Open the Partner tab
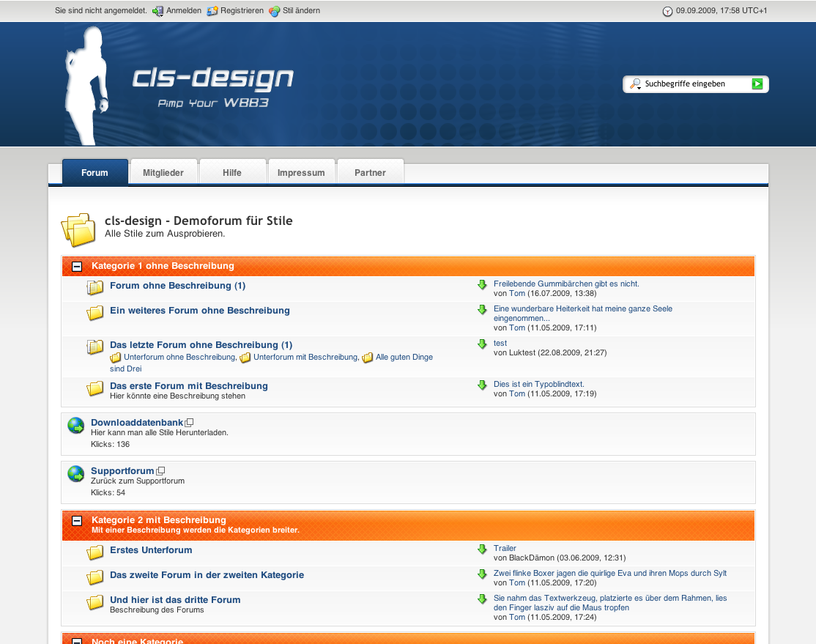The image size is (816, 644). click(370, 173)
